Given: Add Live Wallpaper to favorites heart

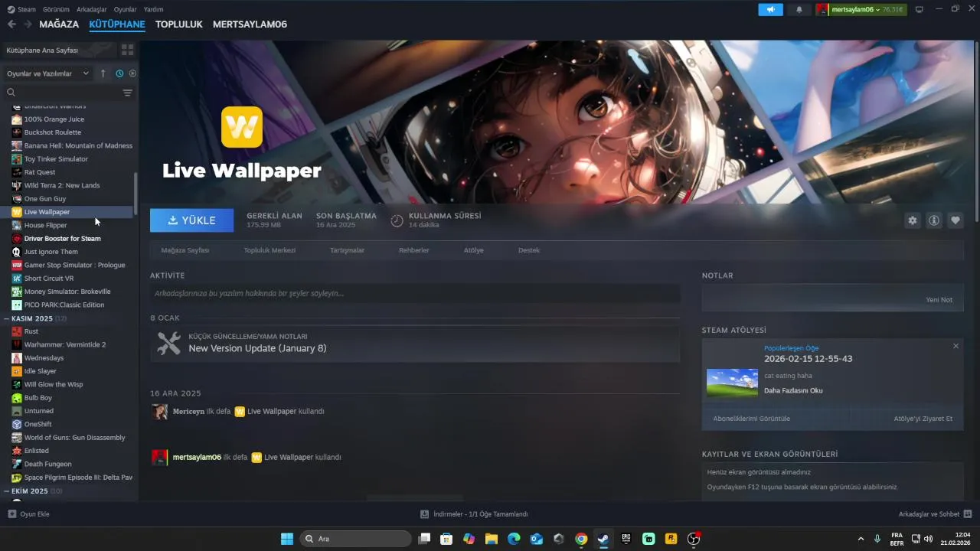Looking at the screenshot, I should pos(955,220).
